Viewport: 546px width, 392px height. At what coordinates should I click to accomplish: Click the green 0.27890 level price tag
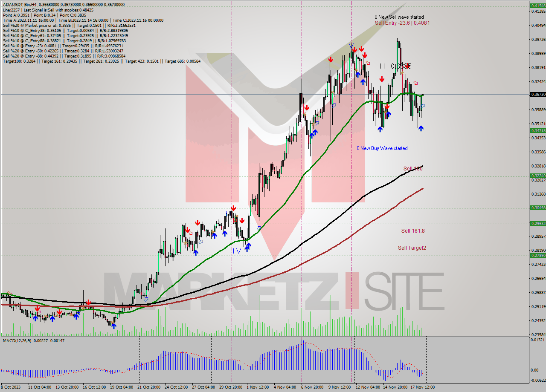538,255
